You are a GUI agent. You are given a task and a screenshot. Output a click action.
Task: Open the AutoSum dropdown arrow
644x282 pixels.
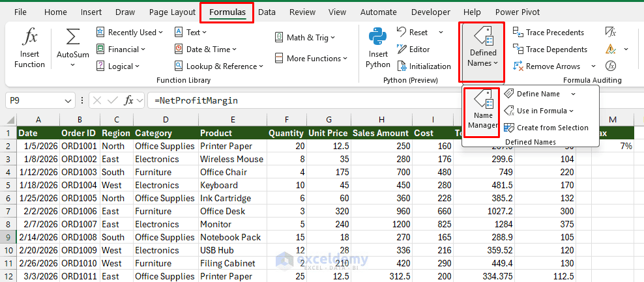coord(73,65)
